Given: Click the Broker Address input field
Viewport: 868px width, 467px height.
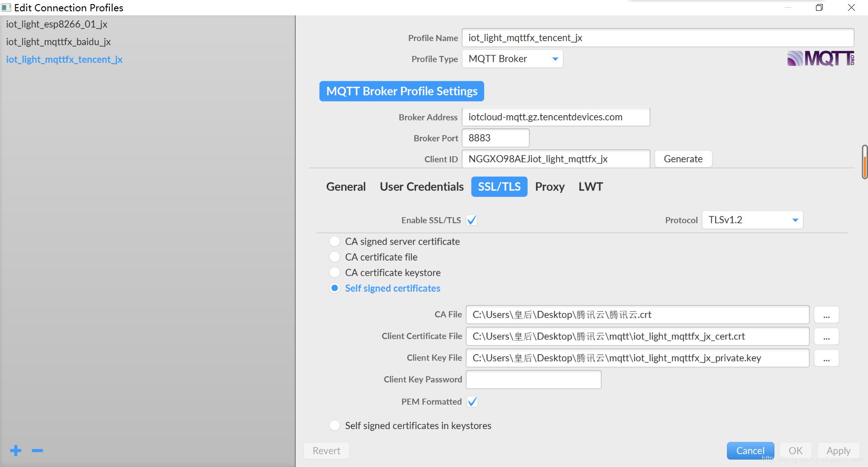Looking at the screenshot, I should [556, 117].
